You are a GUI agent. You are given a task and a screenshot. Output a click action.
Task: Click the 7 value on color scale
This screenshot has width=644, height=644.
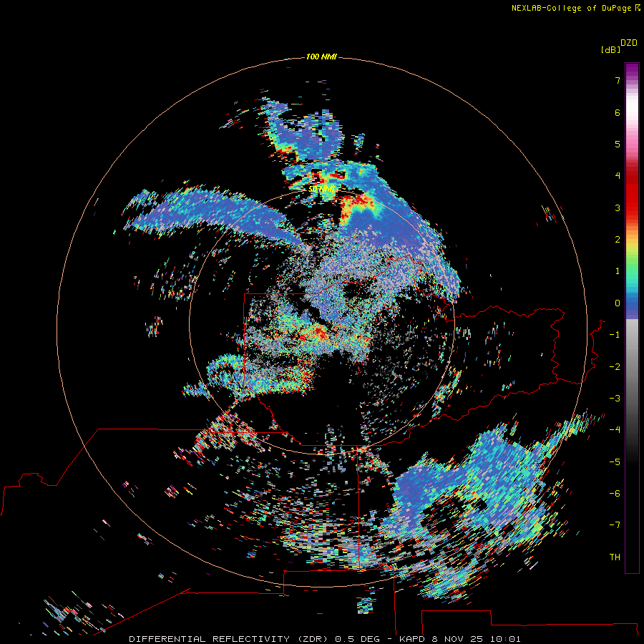(x=618, y=80)
